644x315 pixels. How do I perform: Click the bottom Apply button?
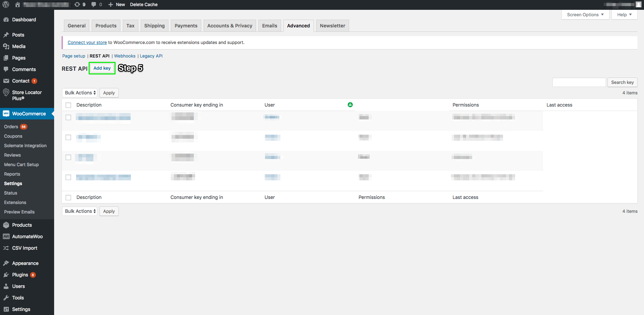pos(109,211)
